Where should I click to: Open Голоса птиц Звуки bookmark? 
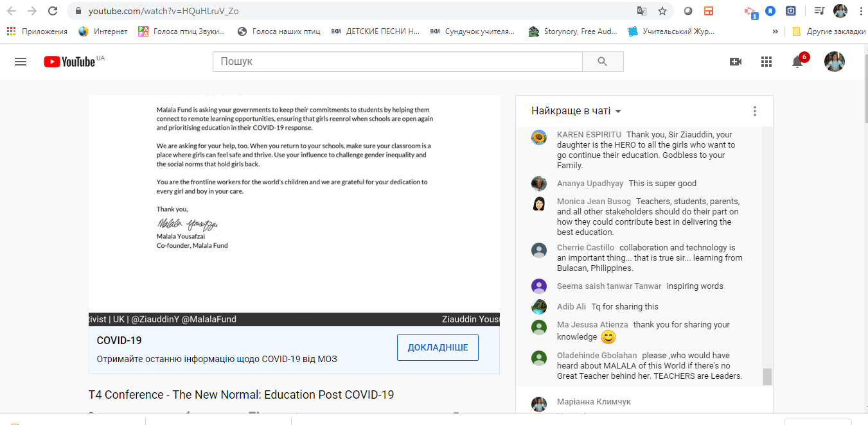[182, 31]
